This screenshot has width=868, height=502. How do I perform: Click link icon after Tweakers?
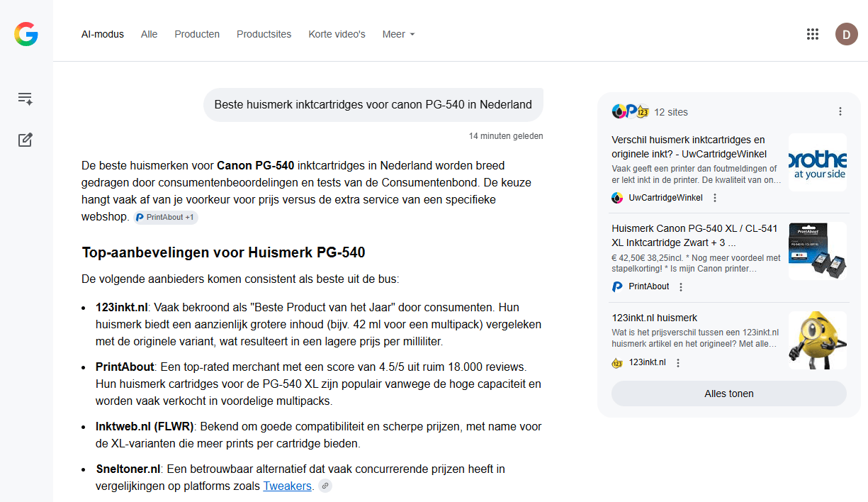point(325,486)
